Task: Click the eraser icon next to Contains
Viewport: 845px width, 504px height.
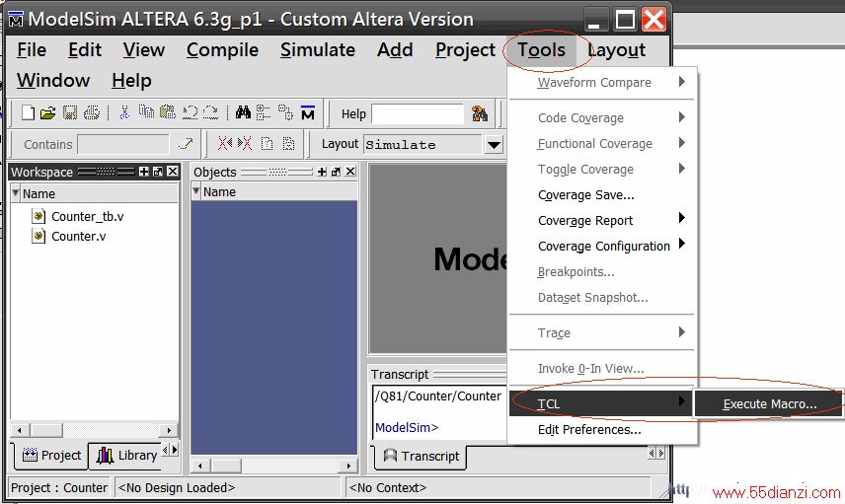Action: point(186,144)
